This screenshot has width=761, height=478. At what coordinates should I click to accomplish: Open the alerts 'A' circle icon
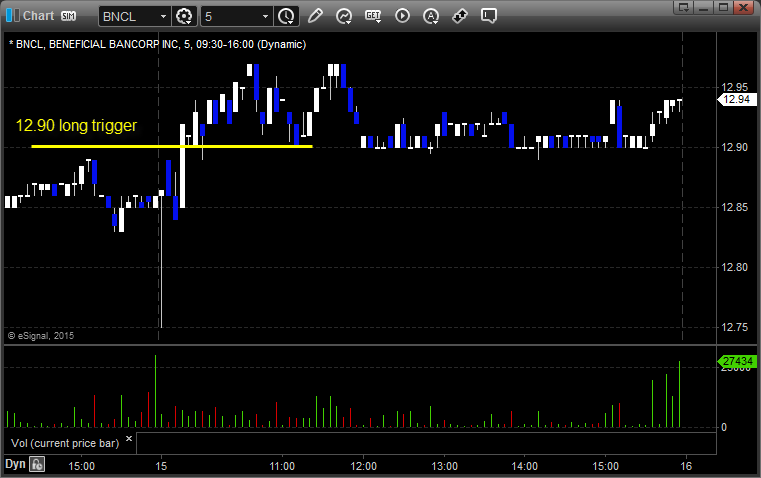tap(431, 16)
